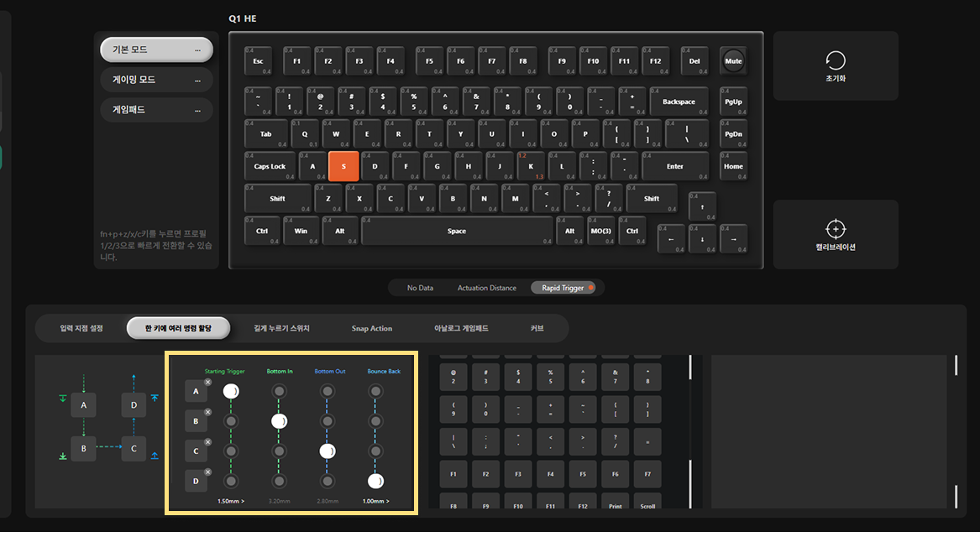
Task: Open options menu for 게임패드 profile
Action: [197, 110]
